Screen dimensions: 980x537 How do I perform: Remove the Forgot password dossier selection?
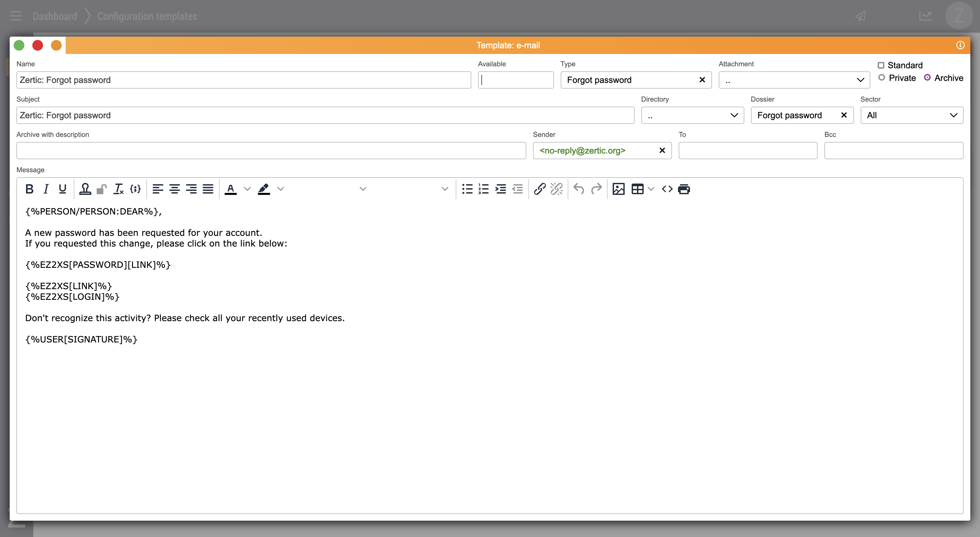point(843,115)
